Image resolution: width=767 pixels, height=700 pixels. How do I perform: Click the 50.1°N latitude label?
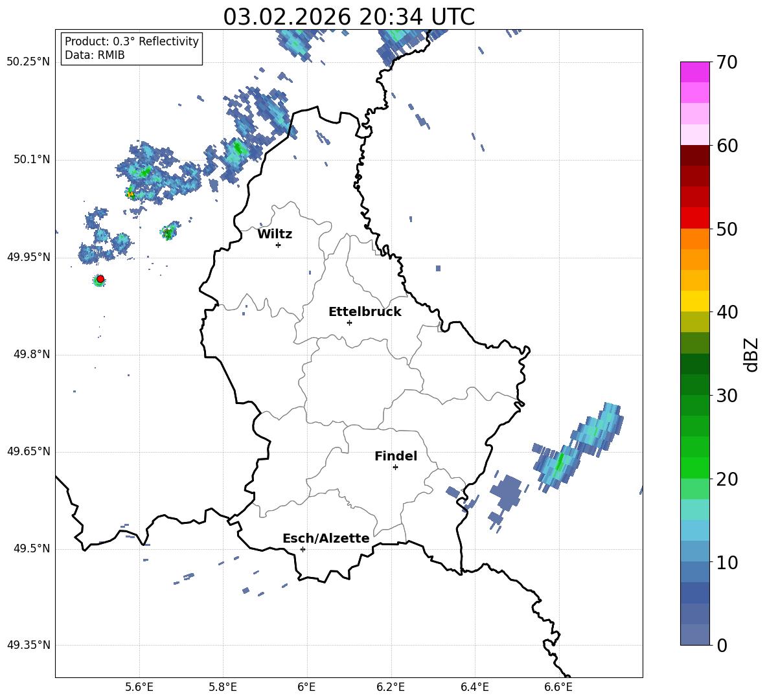click(x=32, y=159)
